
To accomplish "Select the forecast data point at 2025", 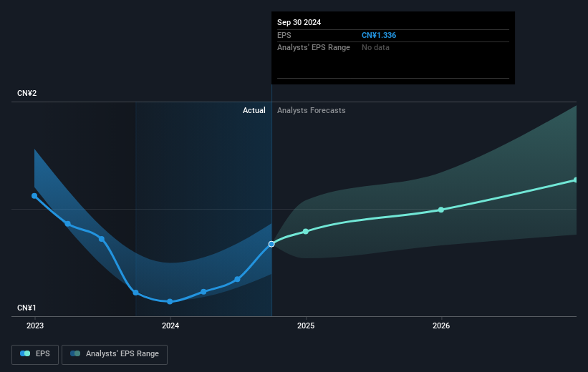I will coord(306,232).
